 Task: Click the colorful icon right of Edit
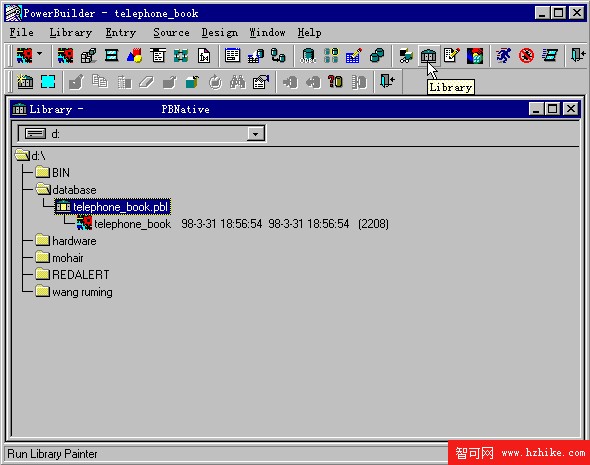[475, 56]
